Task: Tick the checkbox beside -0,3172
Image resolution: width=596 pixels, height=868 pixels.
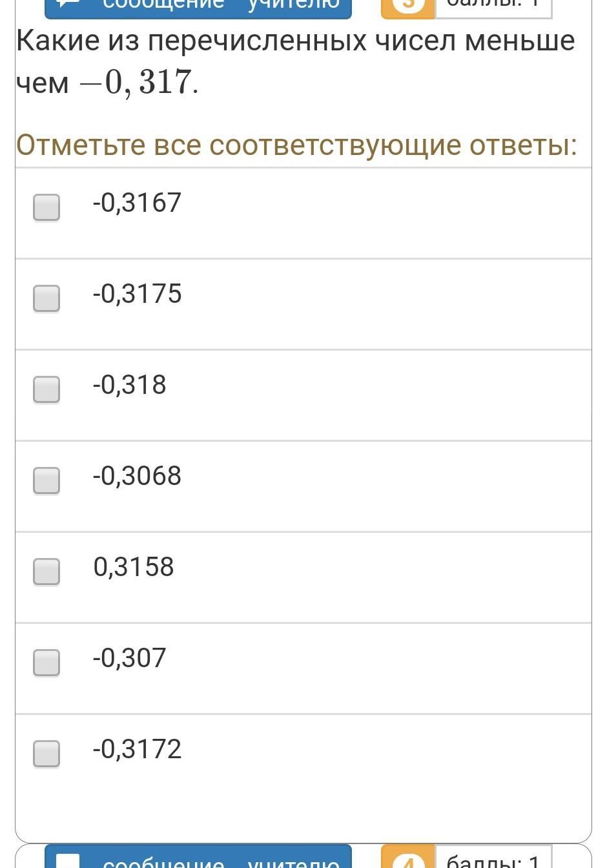Action: tap(46, 754)
